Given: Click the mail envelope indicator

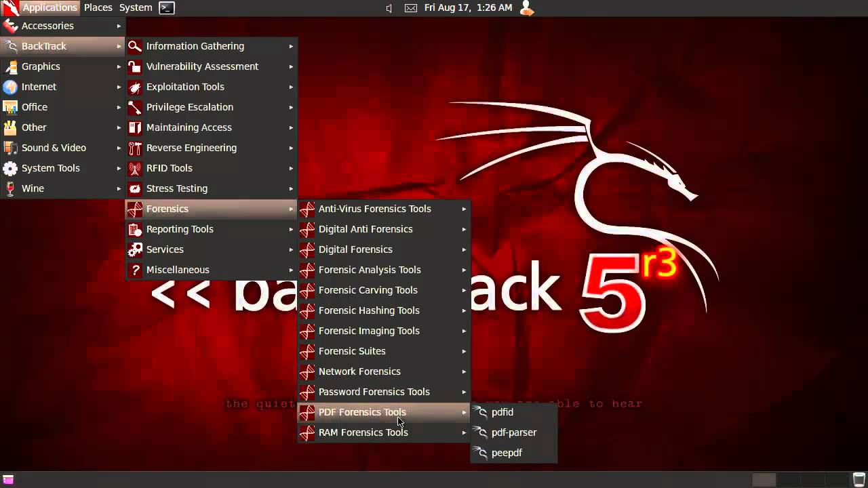Looking at the screenshot, I should (411, 8).
